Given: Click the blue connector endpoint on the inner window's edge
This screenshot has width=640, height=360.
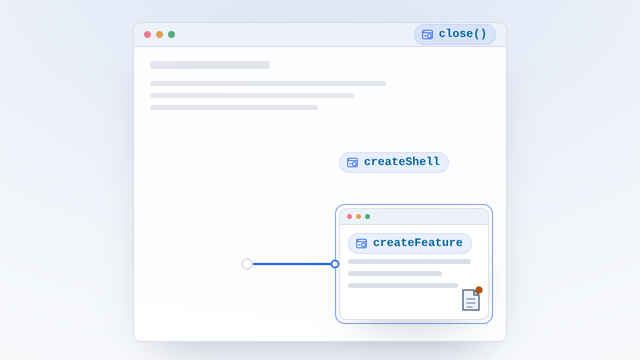Looking at the screenshot, I should [x=335, y=264].
